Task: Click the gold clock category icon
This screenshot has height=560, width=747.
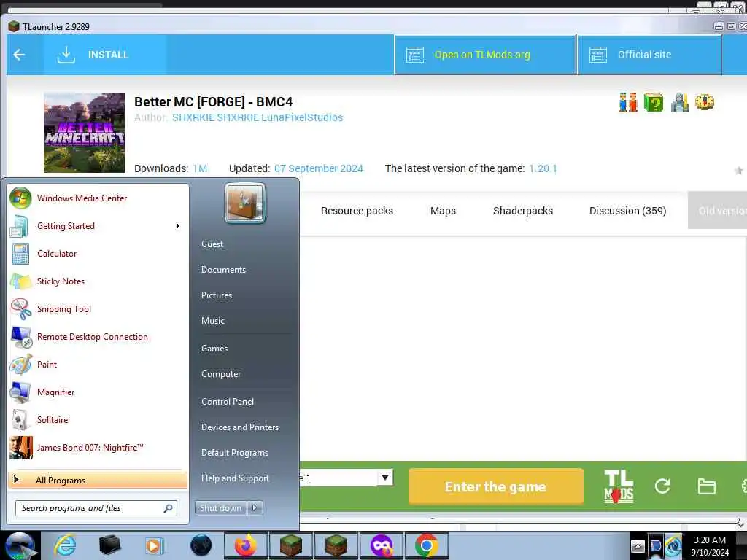Action: (x=705, y=102)
